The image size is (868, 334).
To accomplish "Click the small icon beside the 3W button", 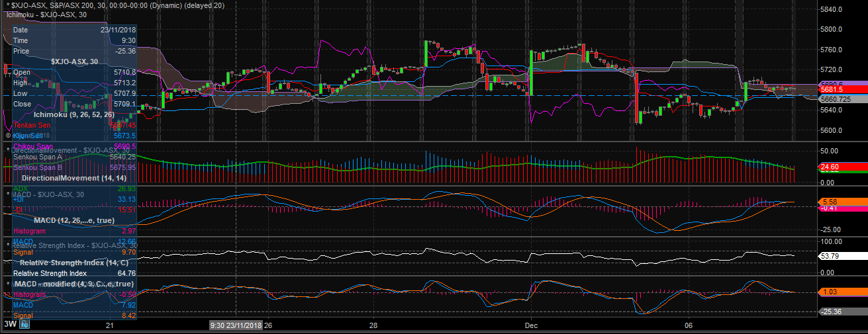I will (24, 324).
